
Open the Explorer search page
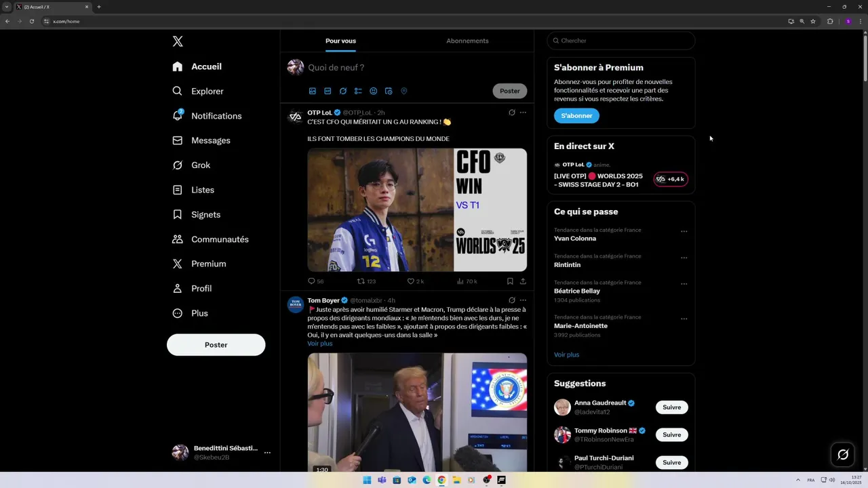198,91
